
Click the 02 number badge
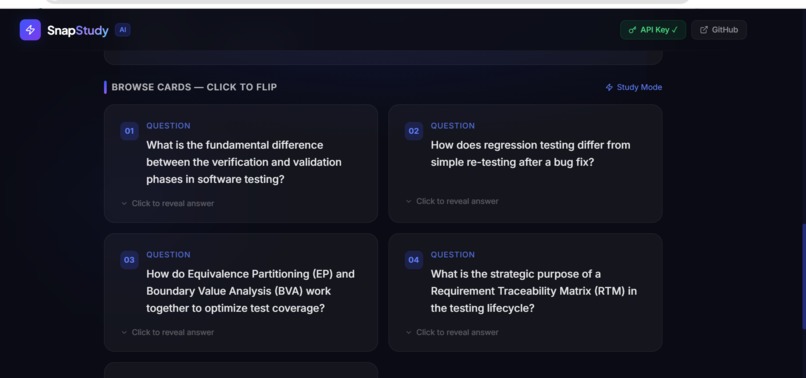click(414, 131)
